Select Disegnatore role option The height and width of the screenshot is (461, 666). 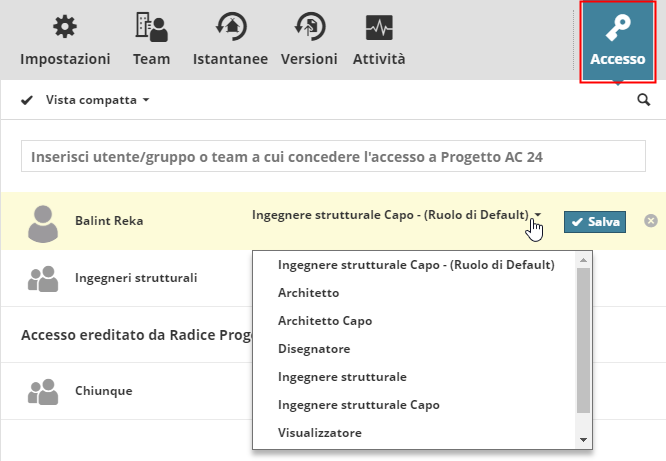point(314,349)
